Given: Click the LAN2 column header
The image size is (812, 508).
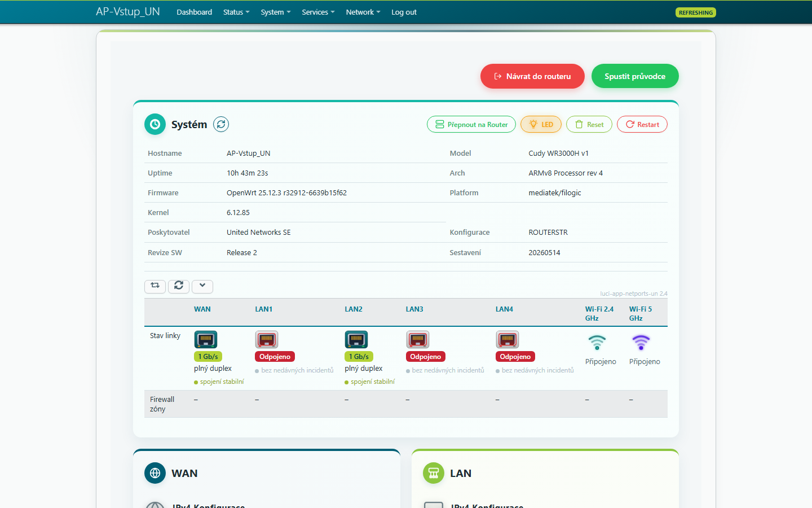Looking at the screenshot, I should (354, 309).
